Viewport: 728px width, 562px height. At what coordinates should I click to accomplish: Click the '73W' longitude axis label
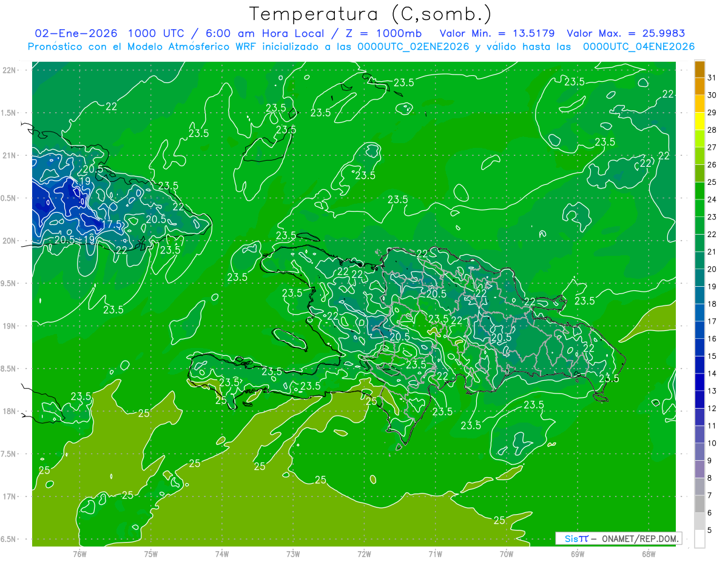(x=293, y=554)
